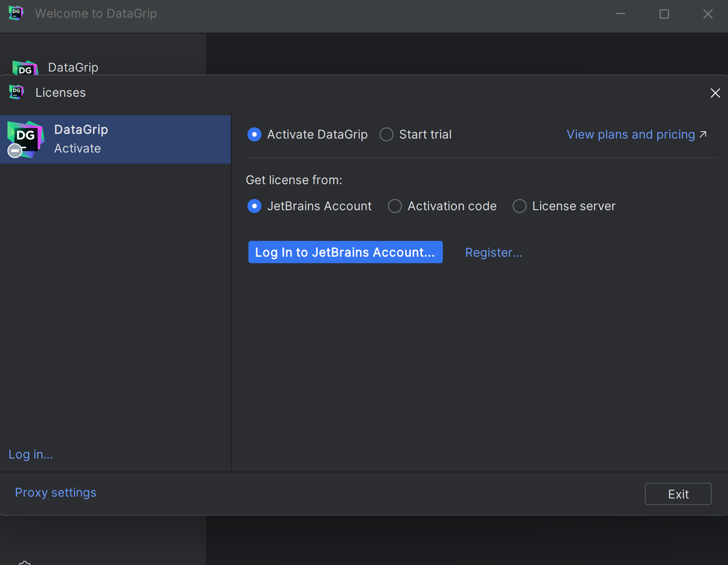728x565 pixels.
Task: Minimize the Welcome to DataGrip window
Action: (621, 14)
